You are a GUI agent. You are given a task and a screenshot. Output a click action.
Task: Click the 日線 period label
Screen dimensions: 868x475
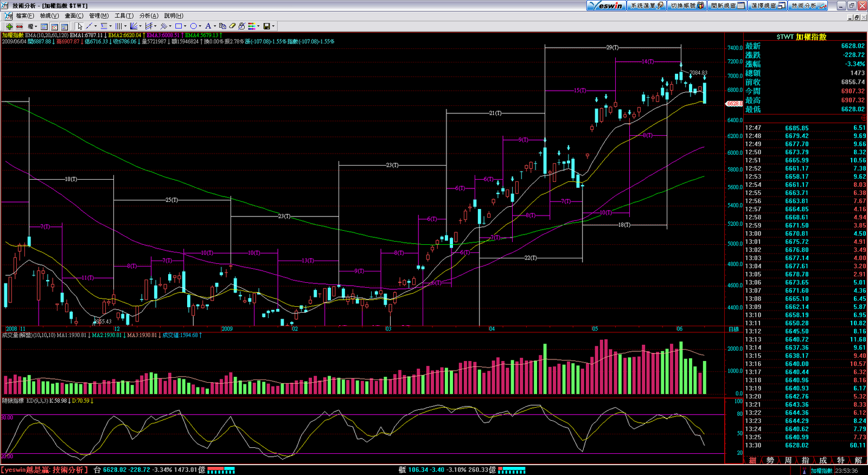[733, 330]
